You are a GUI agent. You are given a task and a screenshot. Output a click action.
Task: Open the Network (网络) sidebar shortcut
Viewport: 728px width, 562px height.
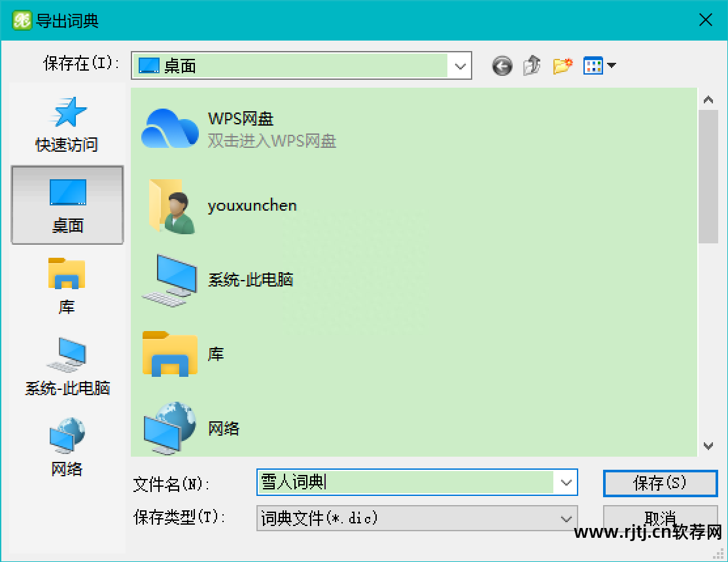[67, 448]
